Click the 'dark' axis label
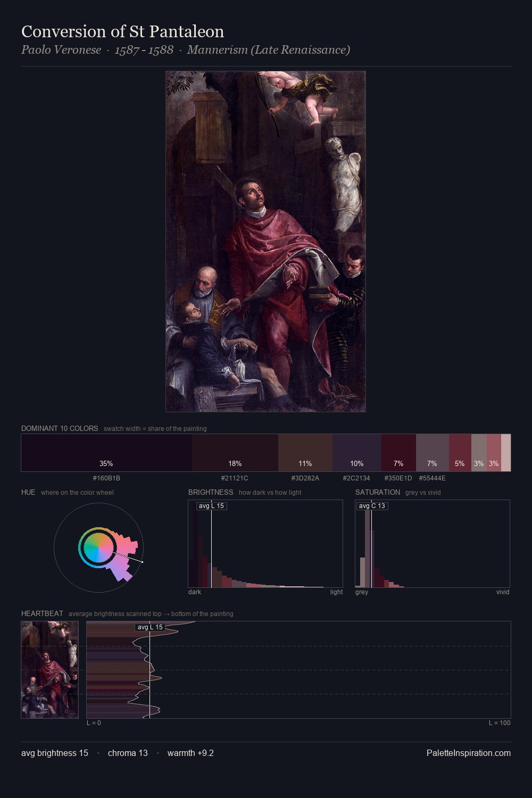 (x=195, y=592)
